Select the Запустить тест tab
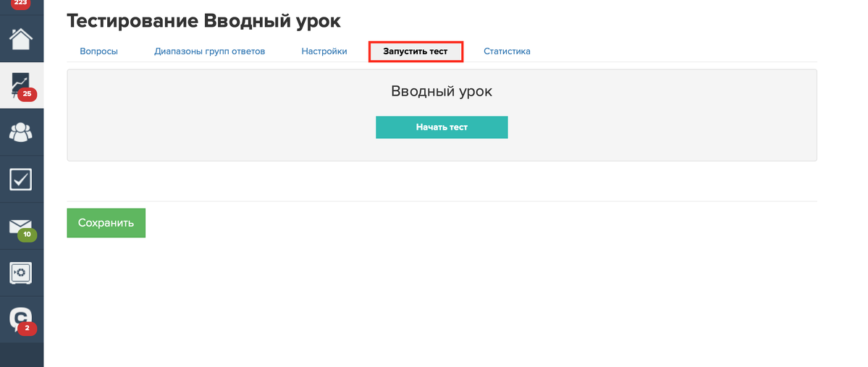Image resolution: width=868 pixels, height=367 pixels. [416, 51]
